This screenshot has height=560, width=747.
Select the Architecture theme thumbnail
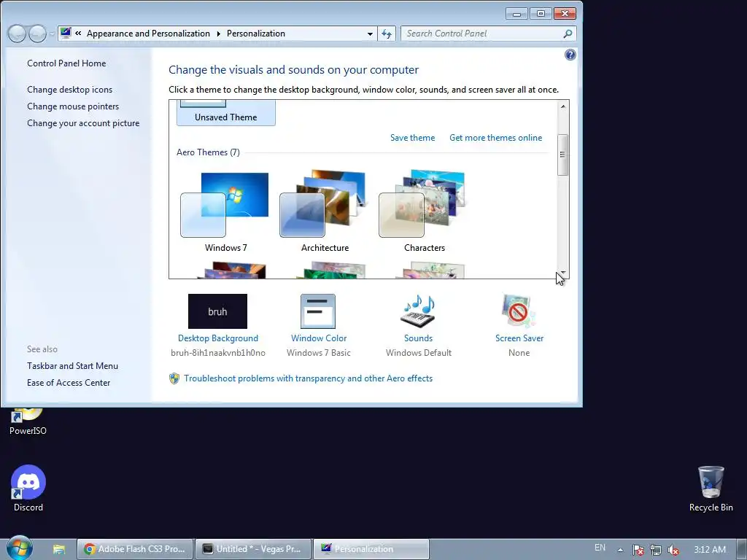325,204
